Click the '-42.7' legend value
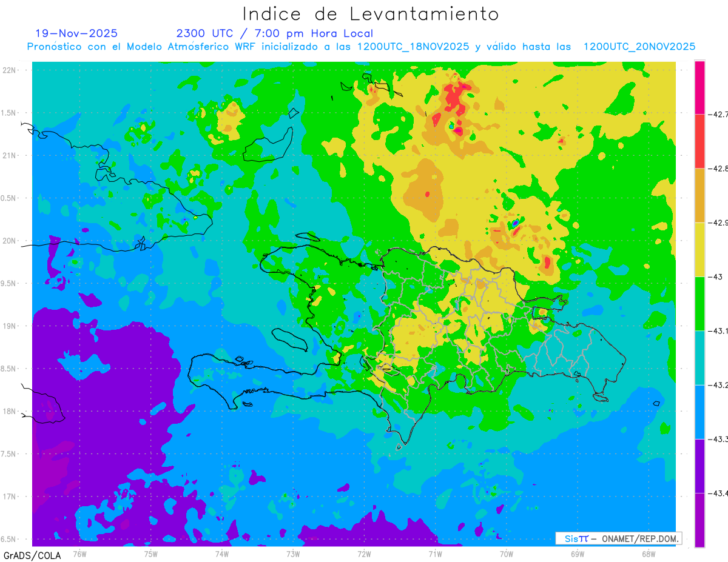This screenshot has height=562, width=728. (718, 115)
